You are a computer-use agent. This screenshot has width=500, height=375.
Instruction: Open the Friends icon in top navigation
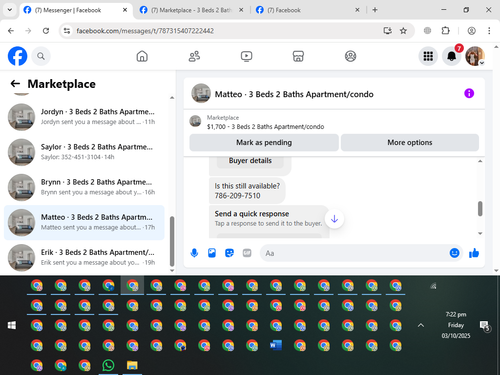(x=194, y=56)
